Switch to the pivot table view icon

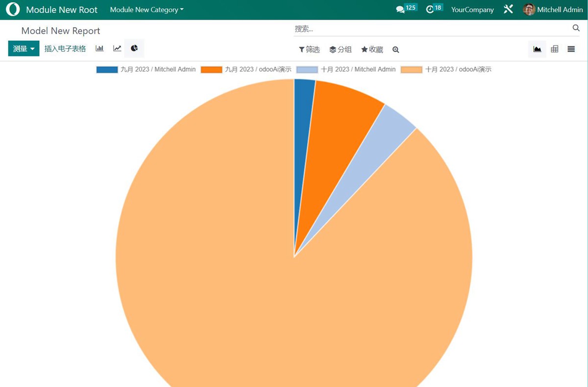[x=554, y=49]
